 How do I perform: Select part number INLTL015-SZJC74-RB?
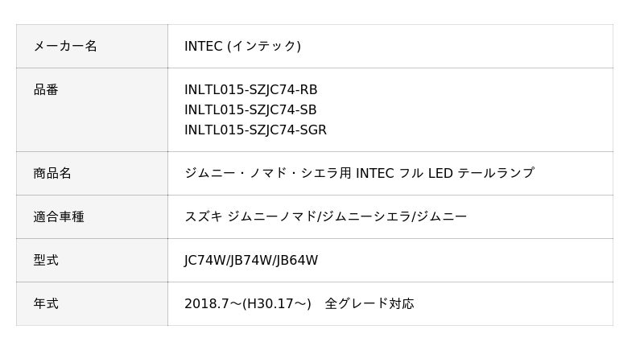click(x=250, y=89)
